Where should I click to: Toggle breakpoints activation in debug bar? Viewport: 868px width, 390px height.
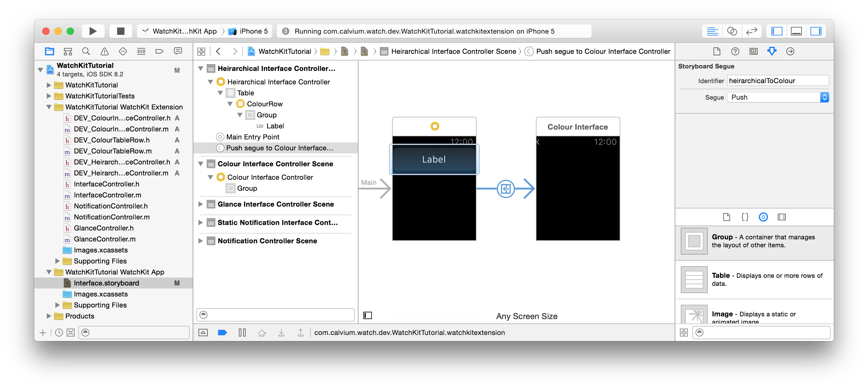tap(222, 333)
